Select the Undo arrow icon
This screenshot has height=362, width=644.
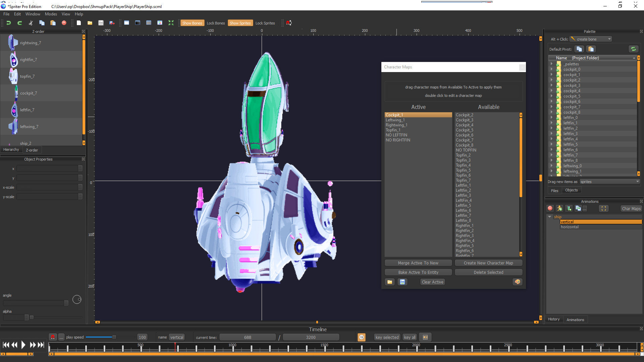tap(8, 22)
